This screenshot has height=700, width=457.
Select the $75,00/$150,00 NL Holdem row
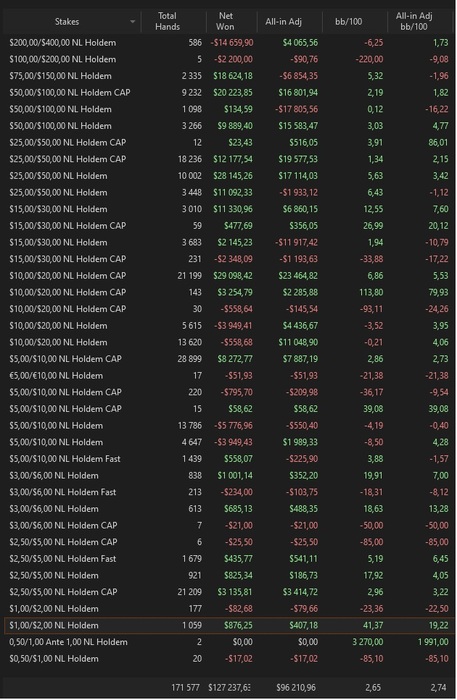click(x=228, y=76)
